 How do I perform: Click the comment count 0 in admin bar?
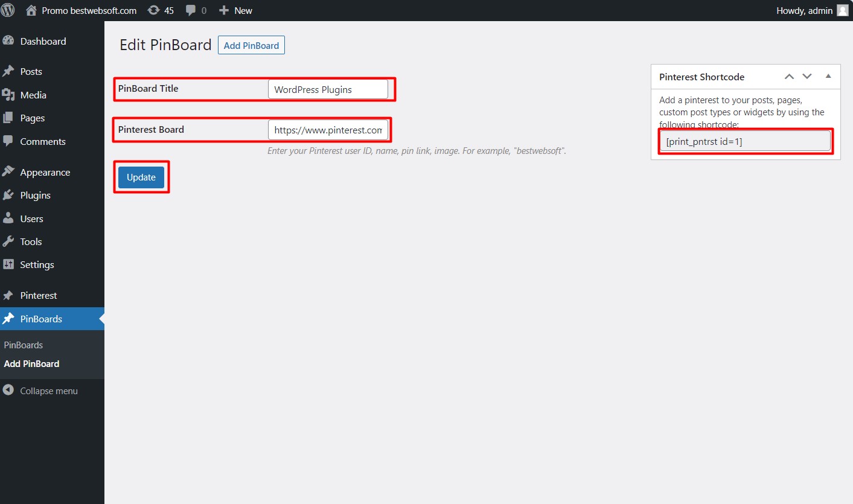(203, 10)
